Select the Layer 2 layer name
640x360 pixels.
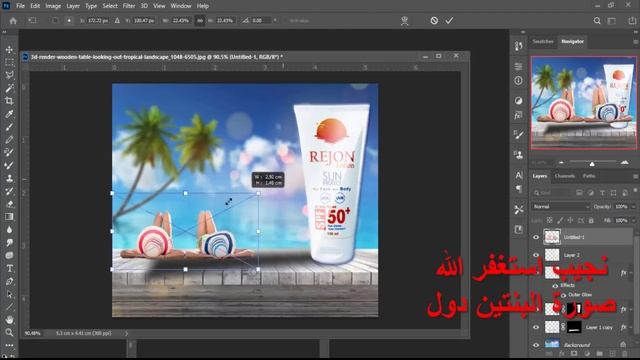571,256
